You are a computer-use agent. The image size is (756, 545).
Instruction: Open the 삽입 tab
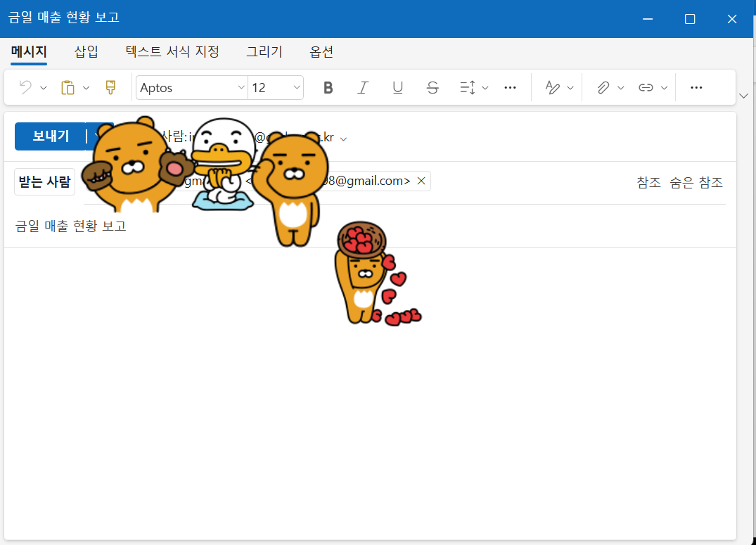[x=87, y=51]
